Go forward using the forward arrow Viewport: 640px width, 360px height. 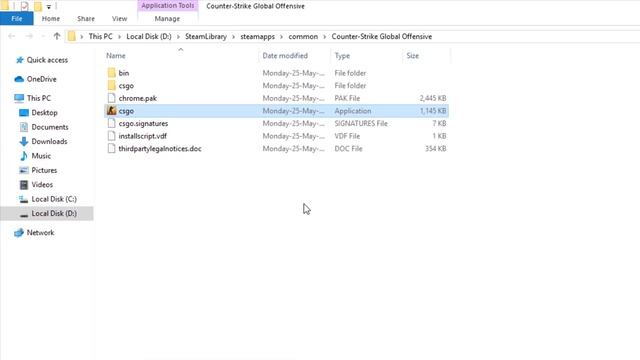(x=29, y=36)
